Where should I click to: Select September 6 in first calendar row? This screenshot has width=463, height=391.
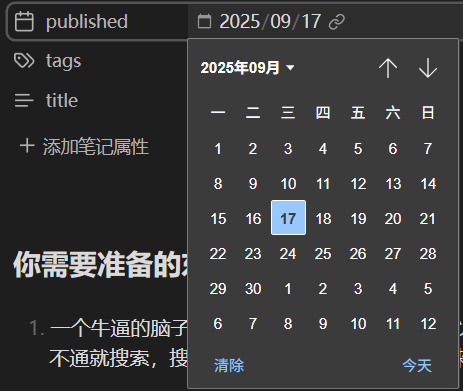[393, 149]
